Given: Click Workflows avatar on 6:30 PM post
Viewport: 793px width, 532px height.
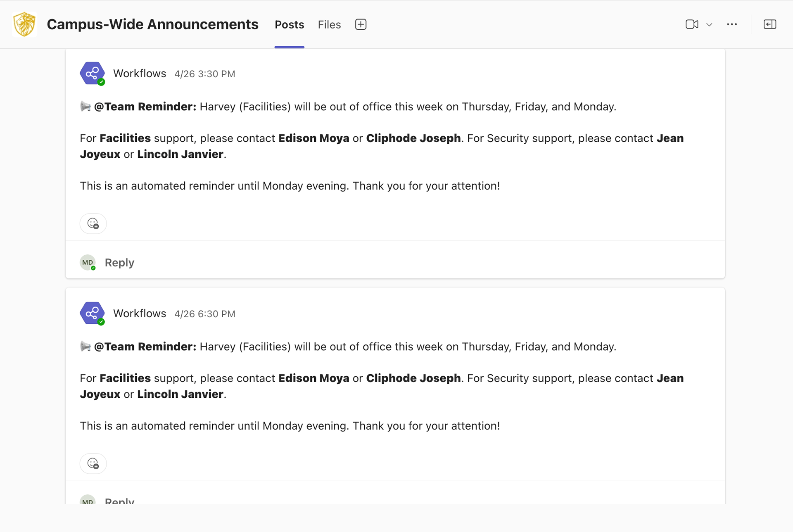Looking at the screenshot, I should 92,313.
